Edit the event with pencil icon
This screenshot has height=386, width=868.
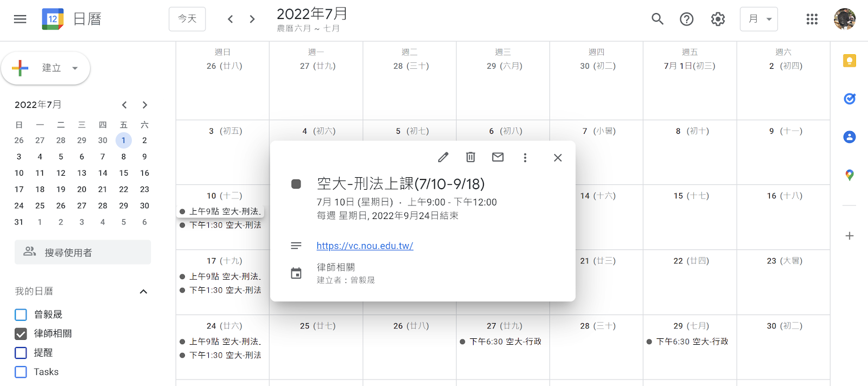point(443,157)
